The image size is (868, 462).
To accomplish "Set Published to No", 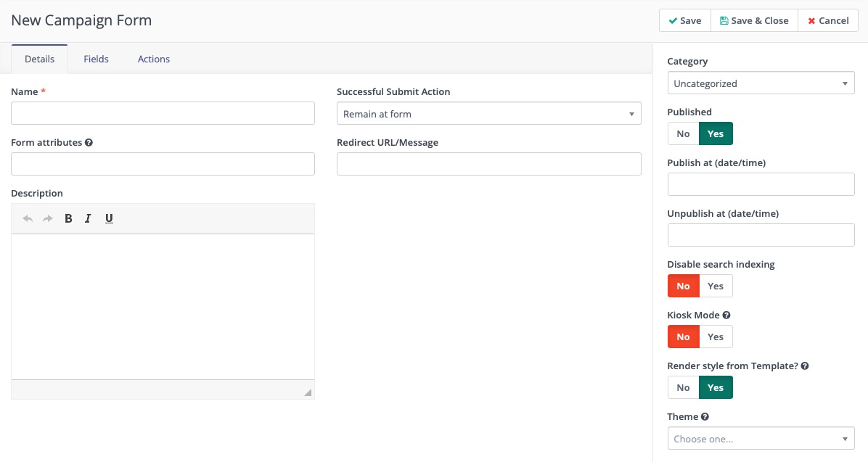I will [683, 134].
